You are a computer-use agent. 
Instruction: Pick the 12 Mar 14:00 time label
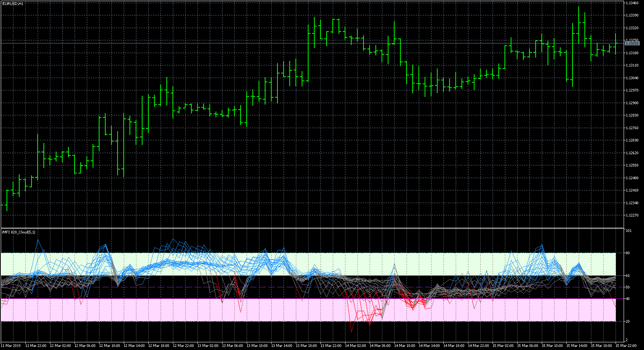click(x=135, y=346)
